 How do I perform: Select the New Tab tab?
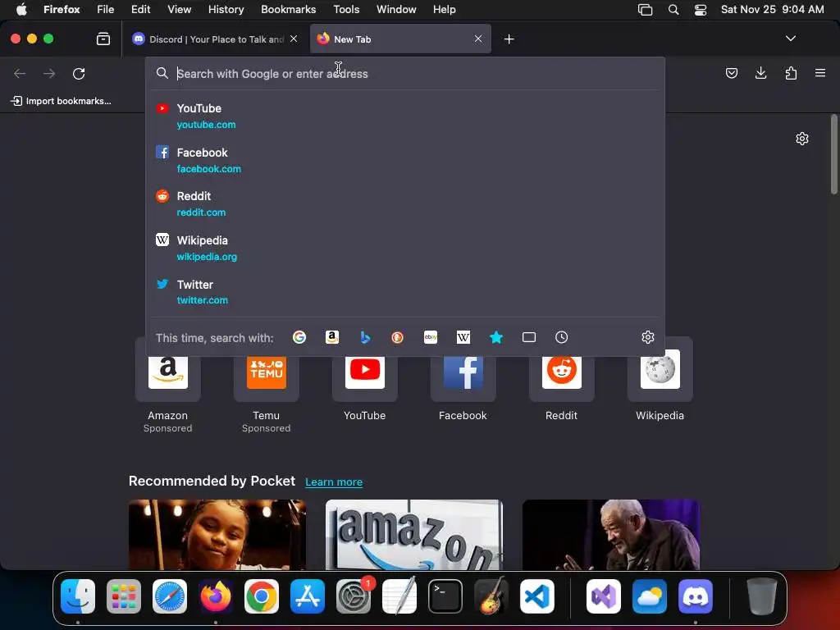click(400, 39)
